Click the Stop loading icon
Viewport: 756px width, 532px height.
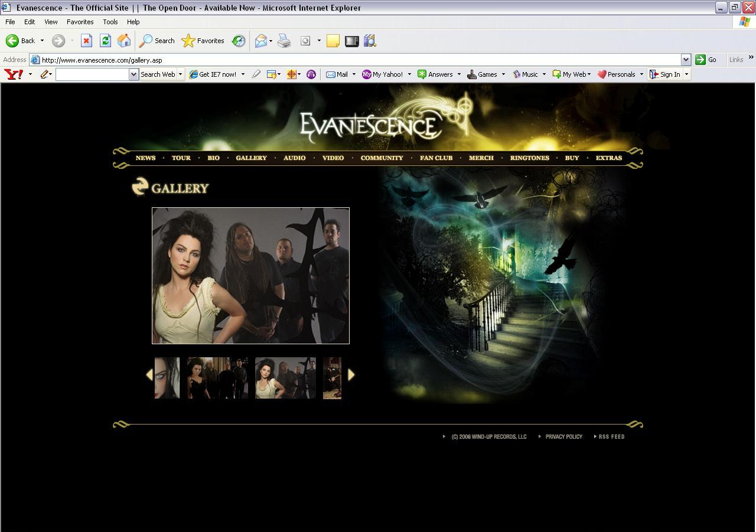[x=86, y=41]
